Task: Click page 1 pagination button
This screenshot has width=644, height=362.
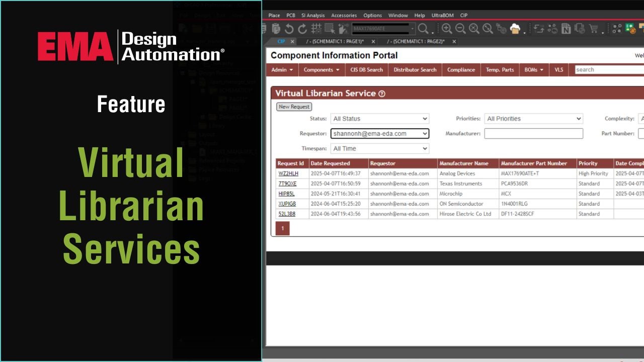Action: point(282,228)
